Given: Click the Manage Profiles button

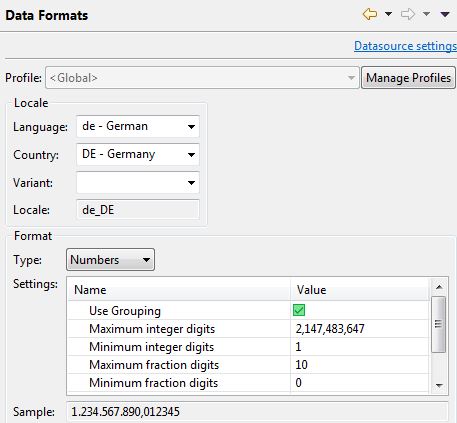Looking at the screenshot, I should click(408, 78).
